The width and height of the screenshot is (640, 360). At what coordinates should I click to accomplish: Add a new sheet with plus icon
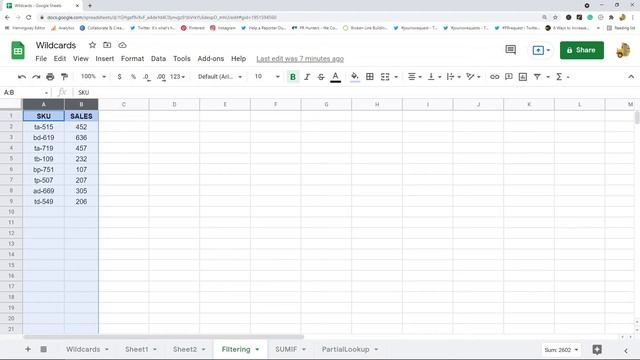(28, 349)
